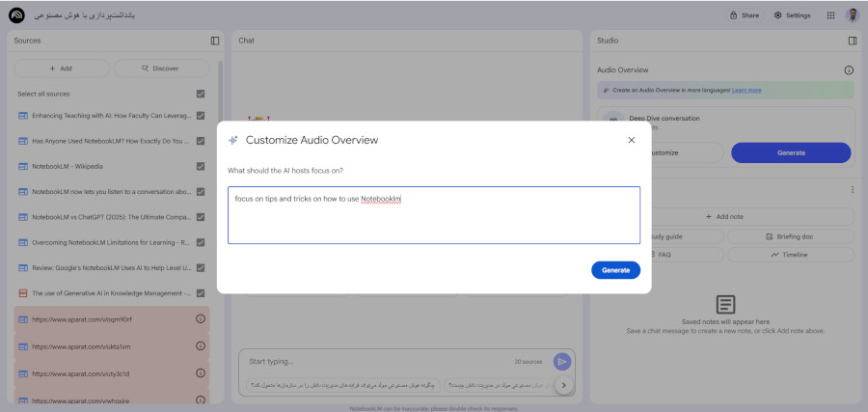The height and width of the screenshot is (412, 868).
Task: Click Discover sources button
Action: point(161,69)
